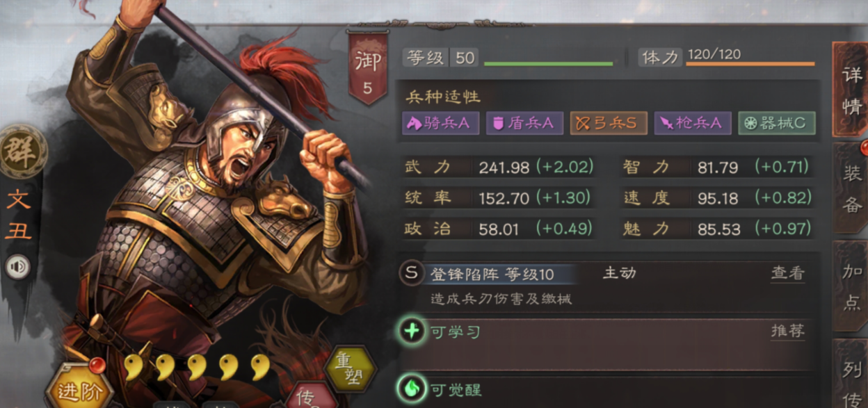868x408 pixels.
Task: Click the 推荐 link for learnable skills
Action: click(x=787, y=331)
